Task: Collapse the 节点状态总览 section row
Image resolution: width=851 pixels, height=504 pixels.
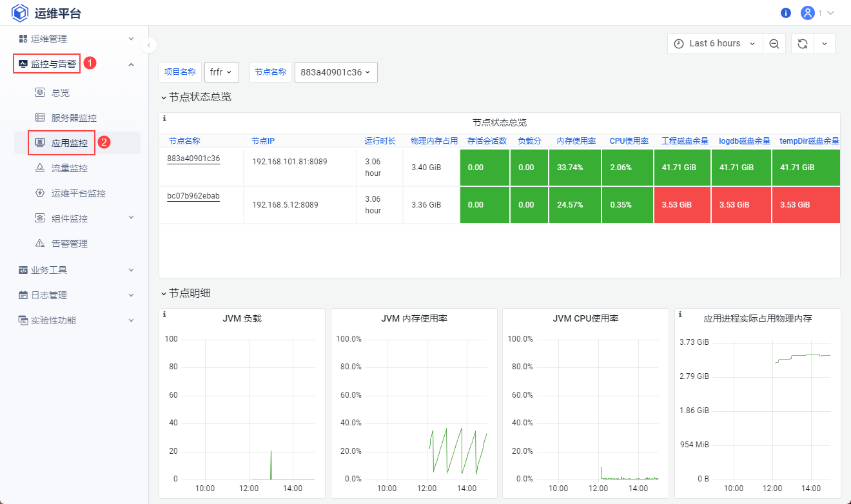Action: pyautogui.click(x=196, y=97)
